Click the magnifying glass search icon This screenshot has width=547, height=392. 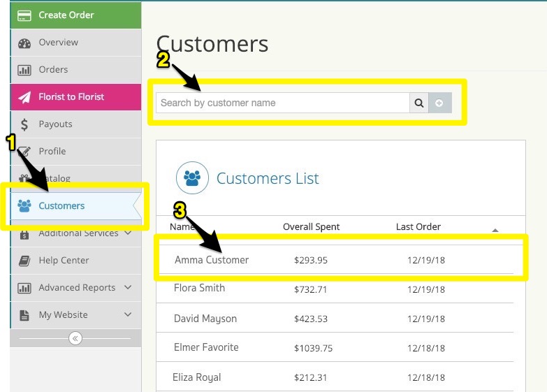pyautogui.click(x=419, y=103)
